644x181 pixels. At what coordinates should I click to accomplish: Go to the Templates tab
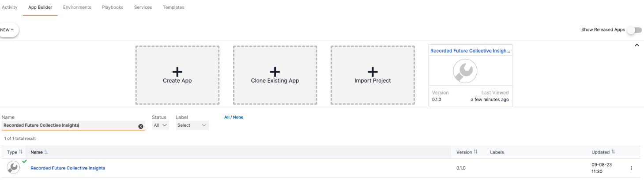pos(173,8)
